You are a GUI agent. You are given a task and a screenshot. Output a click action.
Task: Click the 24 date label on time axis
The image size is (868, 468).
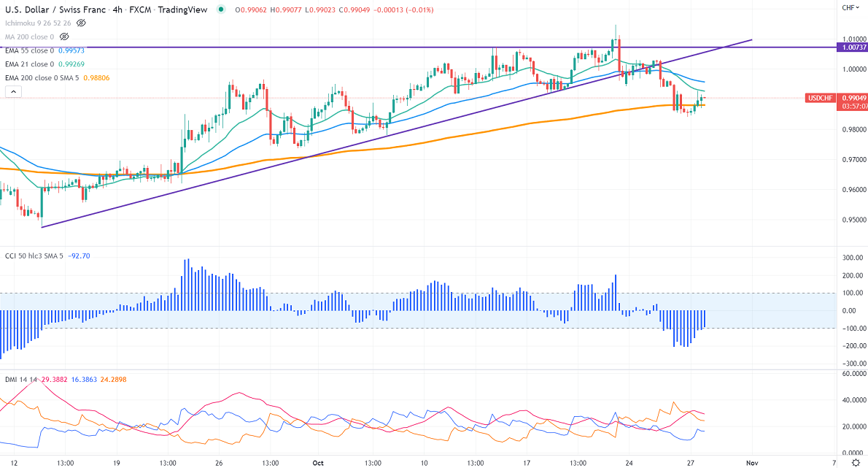[629, 463]
